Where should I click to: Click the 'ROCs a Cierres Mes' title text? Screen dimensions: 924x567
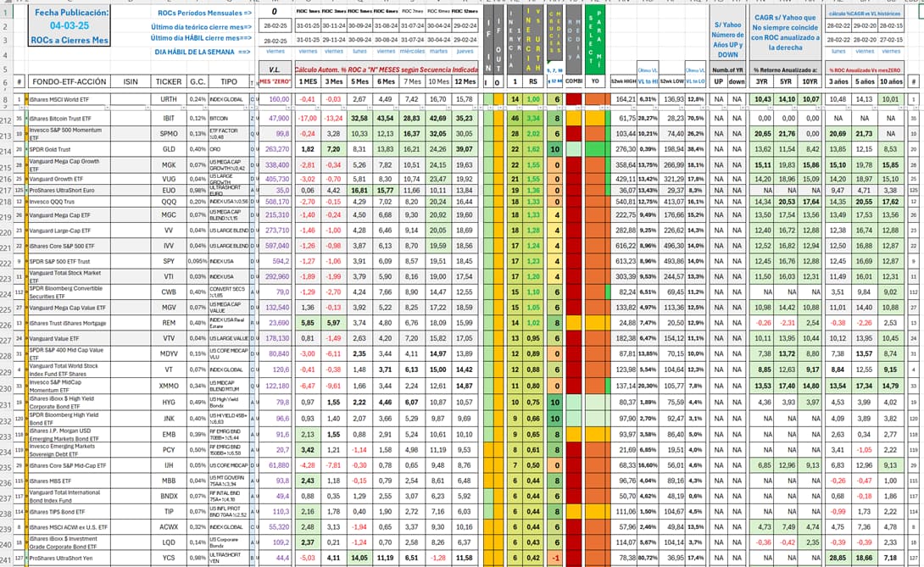(x=70, y=40)
